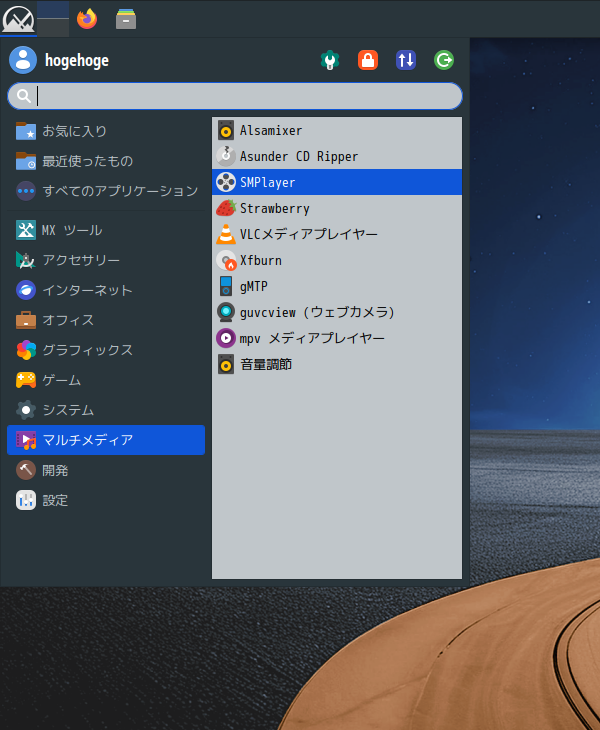Launch SMPlayer from highlighted row
The width and height of the screenshot is (600, 730).
[x=337, y=182]
